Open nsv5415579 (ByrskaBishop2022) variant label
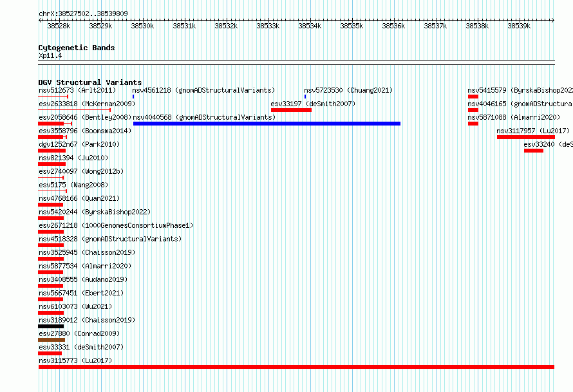Image resolution: width=573 pixels, height=392 pixels. [520, 90]
